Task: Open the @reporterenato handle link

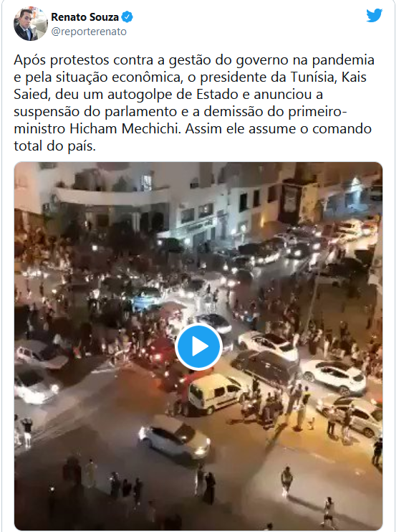Action: (89, 32)
